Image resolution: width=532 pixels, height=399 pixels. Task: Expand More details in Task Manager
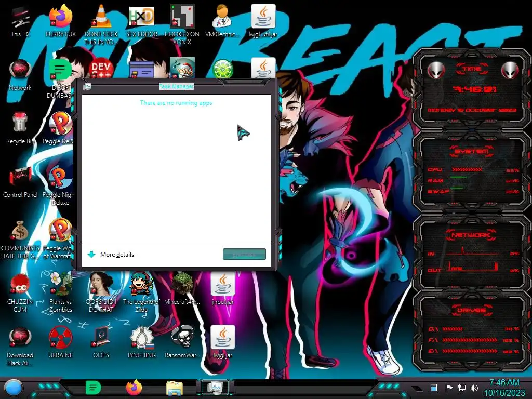coord(111,255)
